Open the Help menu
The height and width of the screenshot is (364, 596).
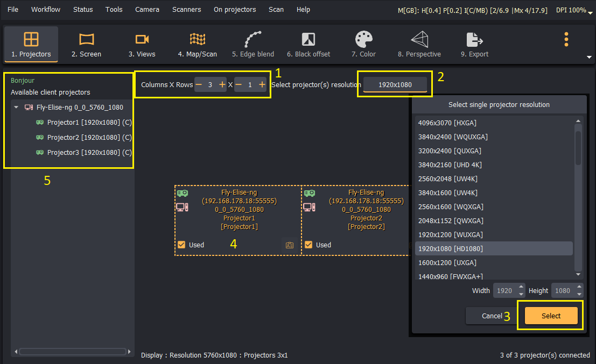[303, 10]
